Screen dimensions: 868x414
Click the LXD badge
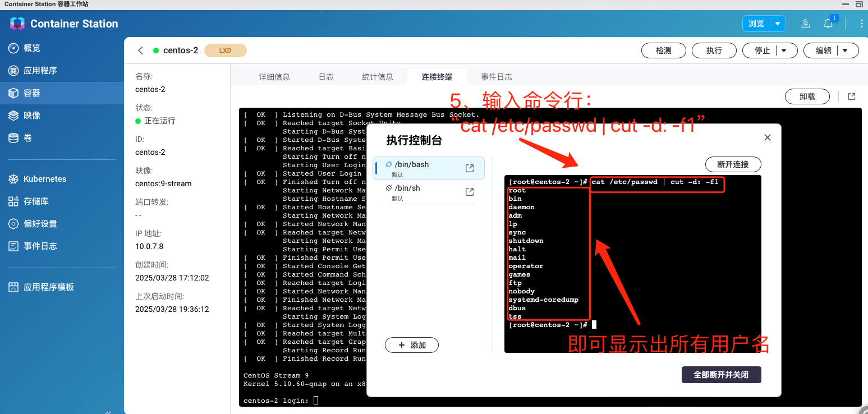click(x=225, y=50)
